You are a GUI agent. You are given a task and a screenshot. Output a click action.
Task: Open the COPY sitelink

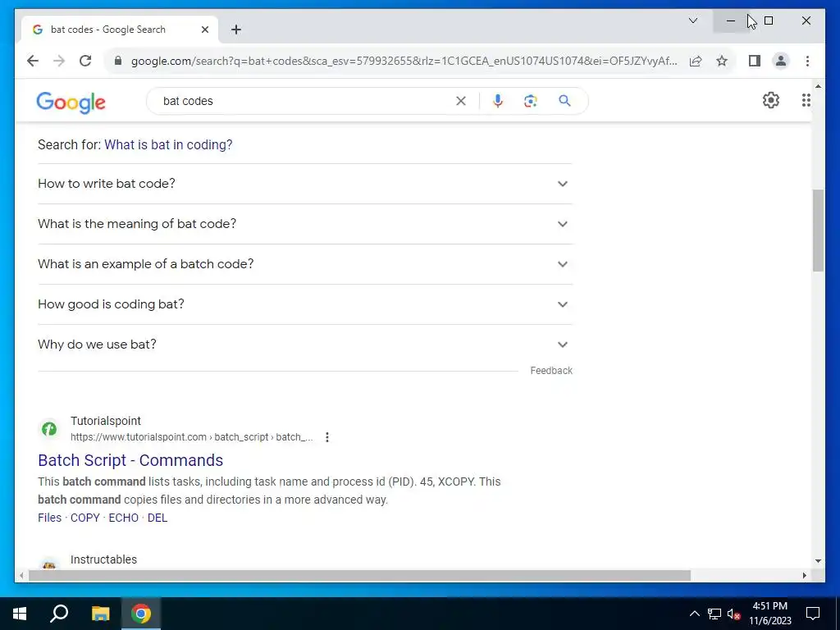85,518
